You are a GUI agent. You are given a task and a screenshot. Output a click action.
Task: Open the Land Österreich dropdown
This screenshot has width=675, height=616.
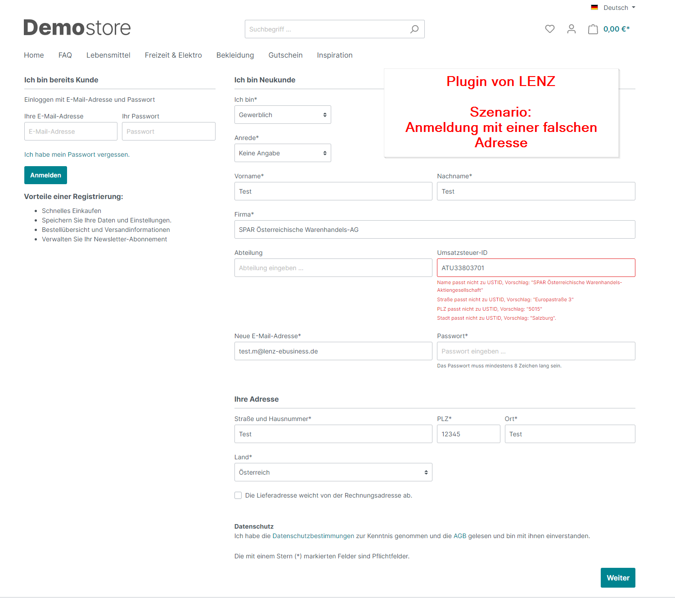click(x=333, y=472)
